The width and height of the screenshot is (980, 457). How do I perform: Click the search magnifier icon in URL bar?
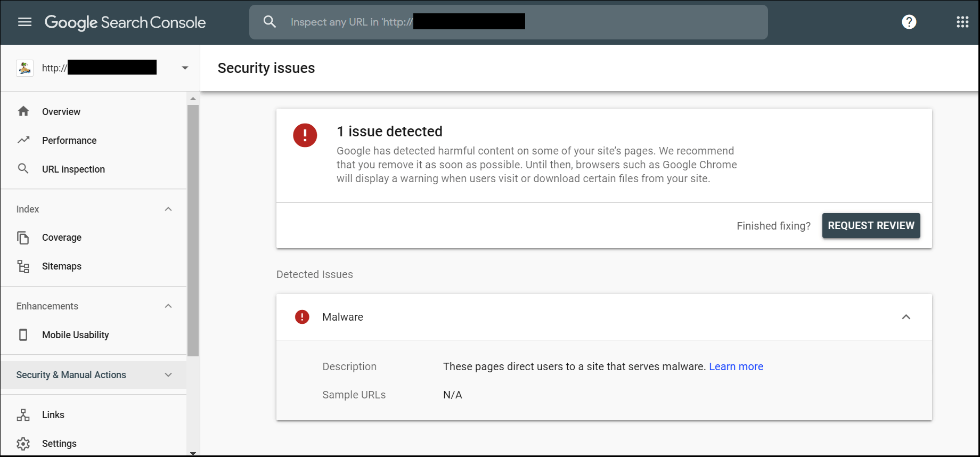(270, 22)
